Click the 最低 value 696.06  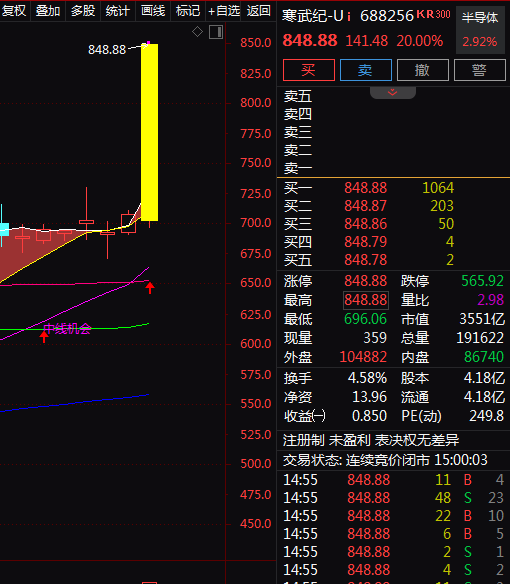(365, 319)
